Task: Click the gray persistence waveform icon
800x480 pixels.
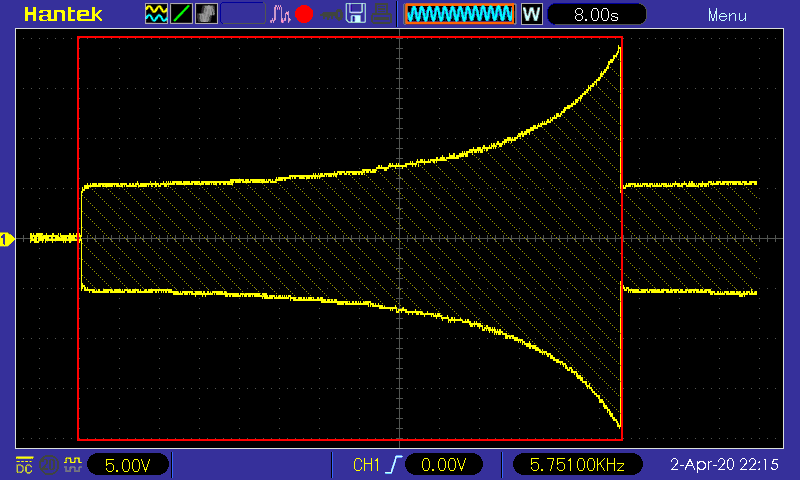Action: tap(206, 14)
